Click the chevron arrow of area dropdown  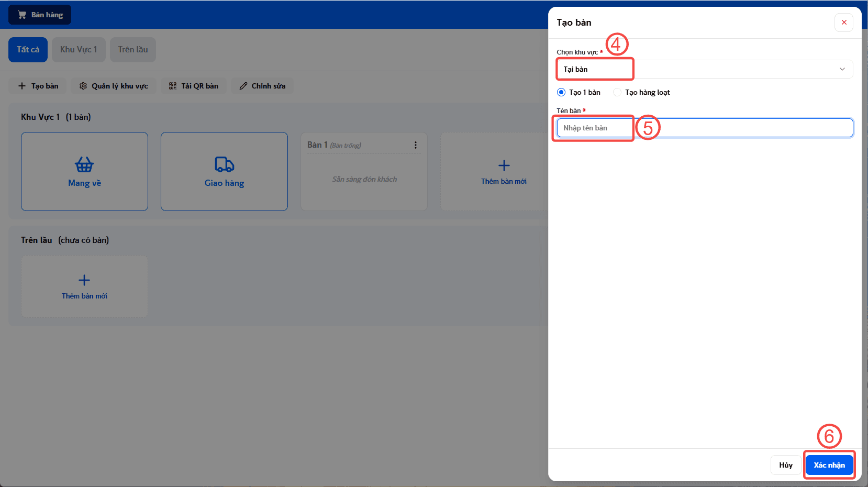coord(842,69)
